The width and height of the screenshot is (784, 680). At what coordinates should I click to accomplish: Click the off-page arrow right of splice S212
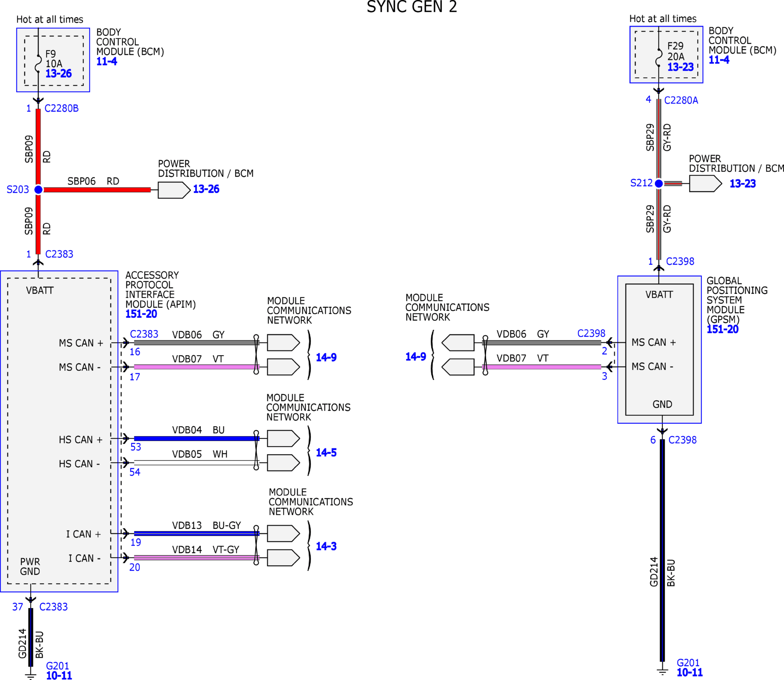(x=706, y=184)
